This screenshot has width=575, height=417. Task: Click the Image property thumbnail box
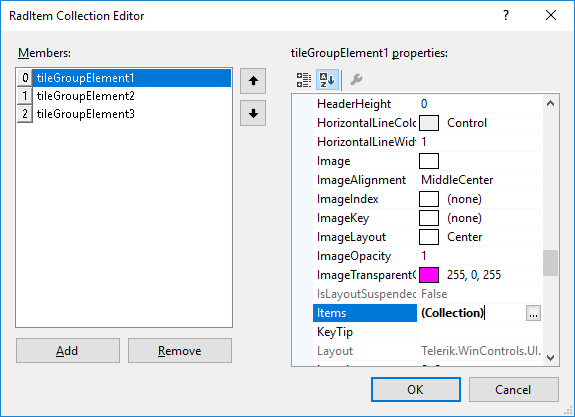[429, 161]
